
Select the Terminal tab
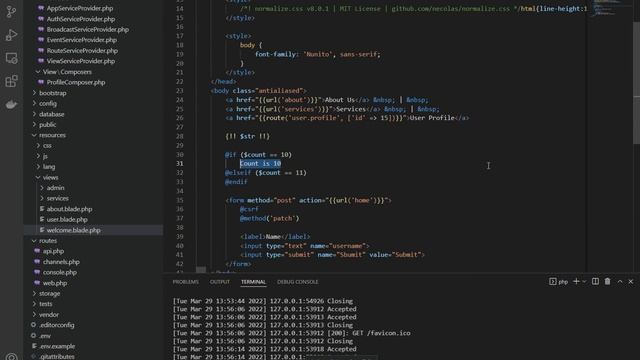[x=253, y=282]
